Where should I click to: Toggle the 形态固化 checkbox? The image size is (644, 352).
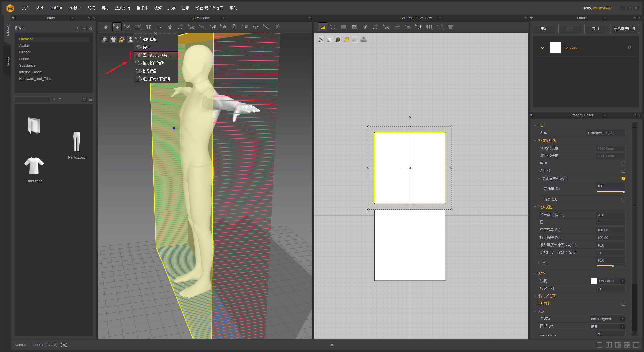[x=623, y=304]
